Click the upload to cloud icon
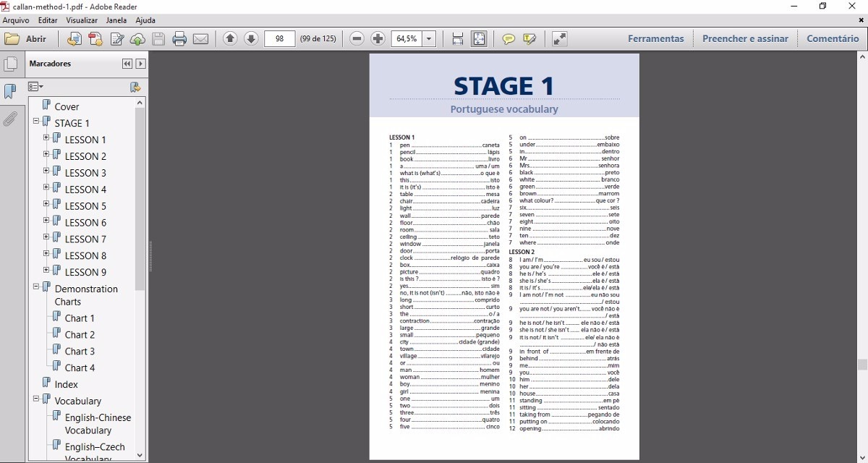Screen dimensions: 868x463 [137, 39]
